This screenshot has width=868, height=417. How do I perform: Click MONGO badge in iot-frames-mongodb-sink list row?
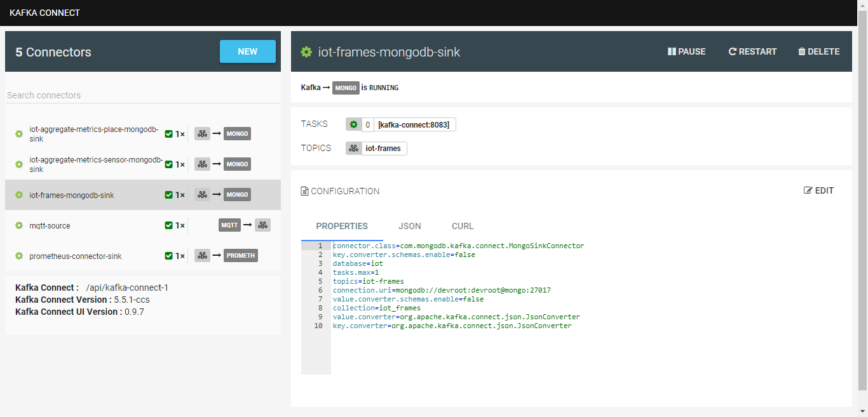tap(238, 195)
